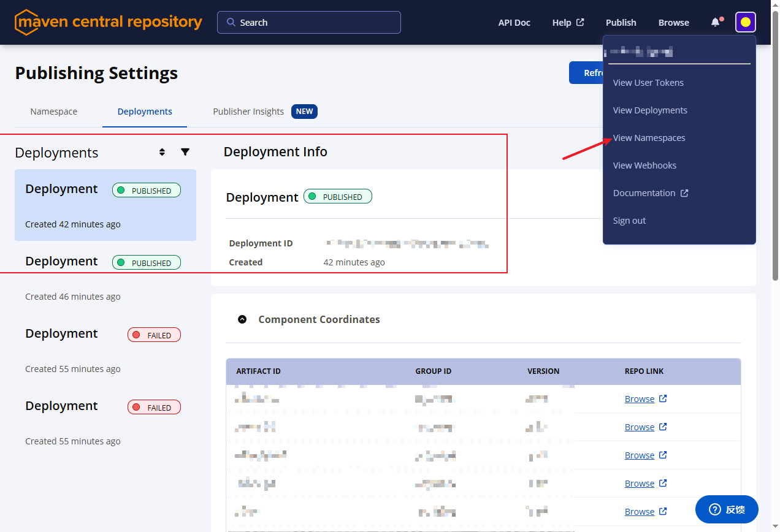Click the REPO LINK column header
This screenshot has width=780, height=532.
[x=644, y=371]
